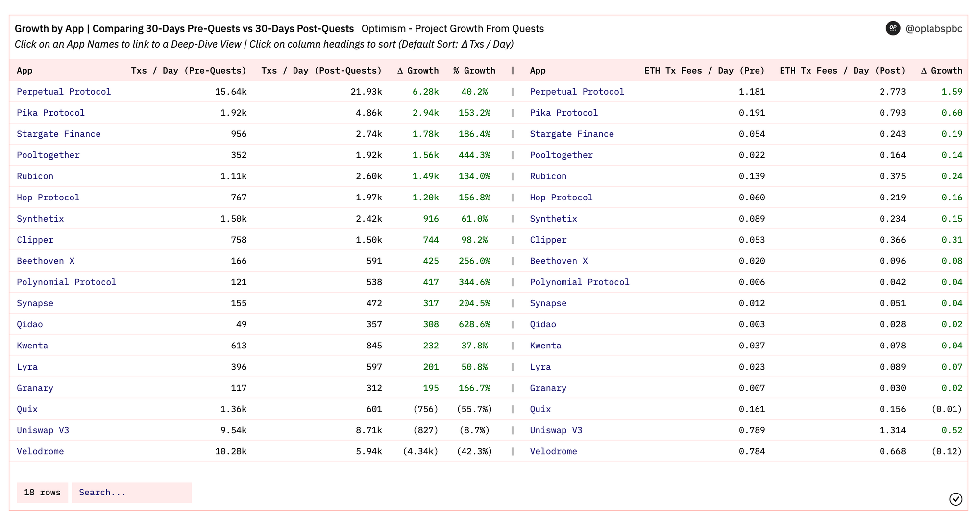Click the '18 rows' count label
Image resolution: width=980 pixels, height=519 pixels.
click(x=42, y=493)
